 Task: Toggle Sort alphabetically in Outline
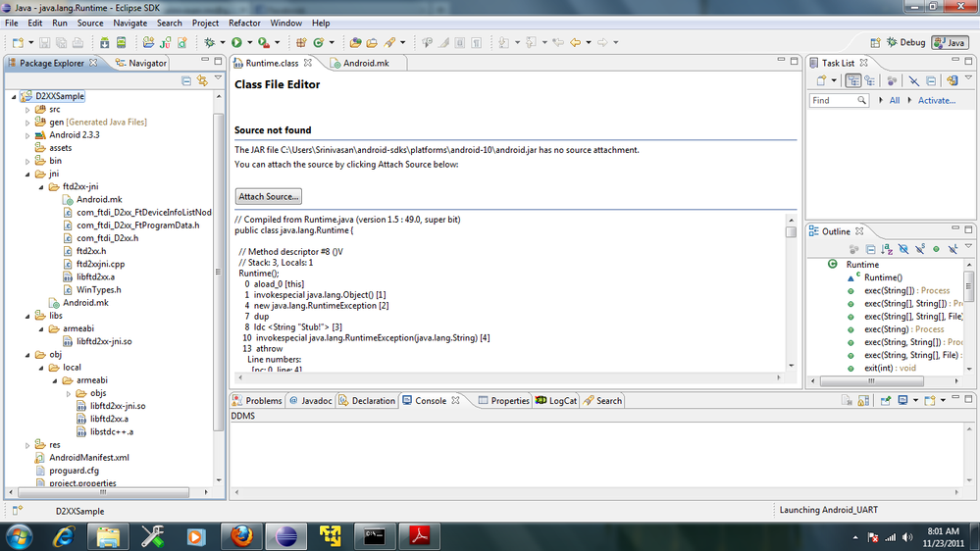pyautogui.click(x=887, y=249)
